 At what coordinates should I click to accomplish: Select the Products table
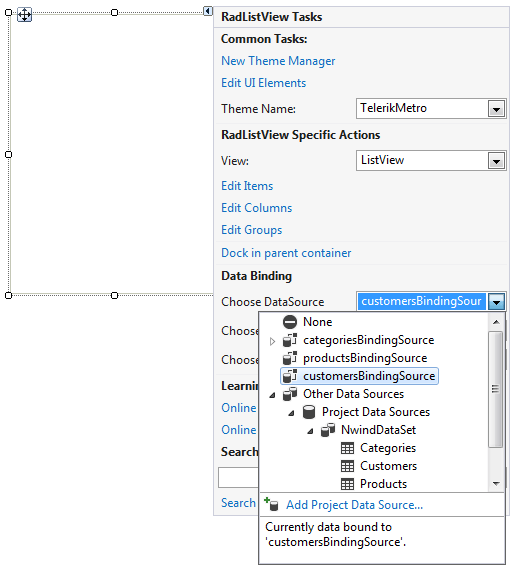[x=383, y=484]
